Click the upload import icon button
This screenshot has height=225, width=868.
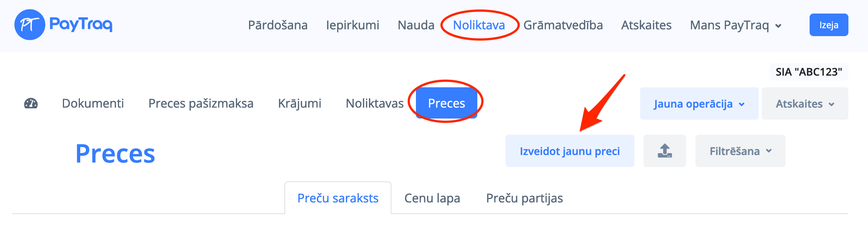pyautogui.click(x=665, y=151)
